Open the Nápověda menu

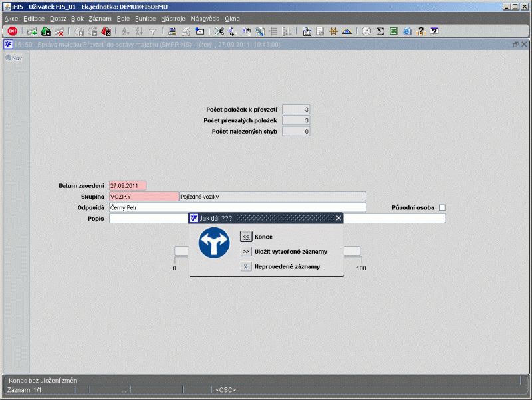205,19
